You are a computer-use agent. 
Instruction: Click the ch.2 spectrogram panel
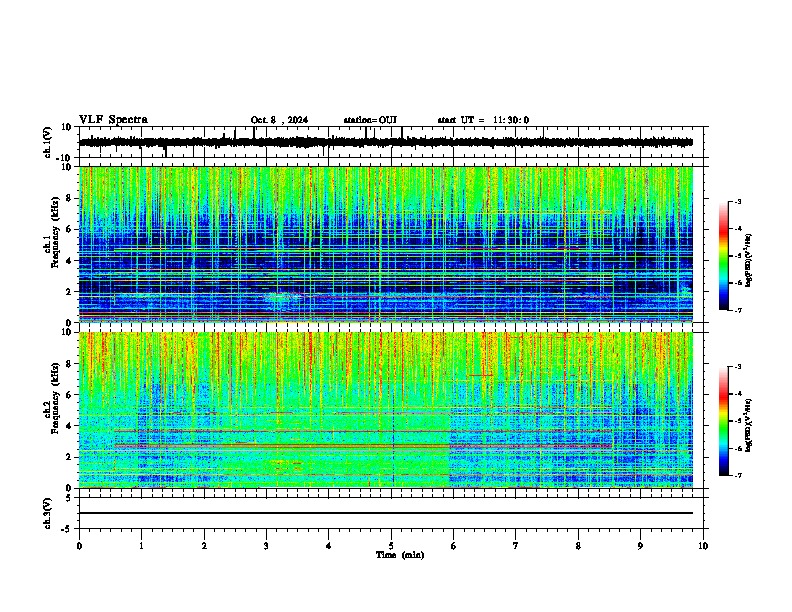tap(386, 410)
